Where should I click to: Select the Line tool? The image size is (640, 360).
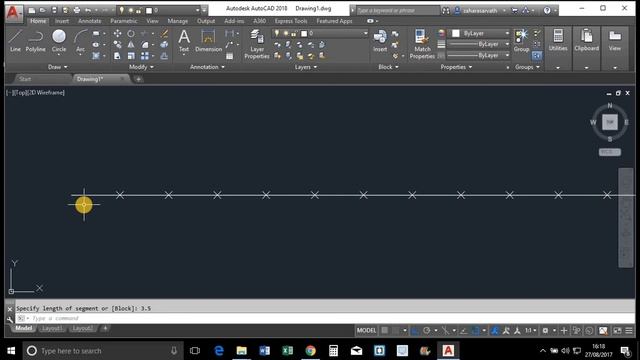pos(15,40)
